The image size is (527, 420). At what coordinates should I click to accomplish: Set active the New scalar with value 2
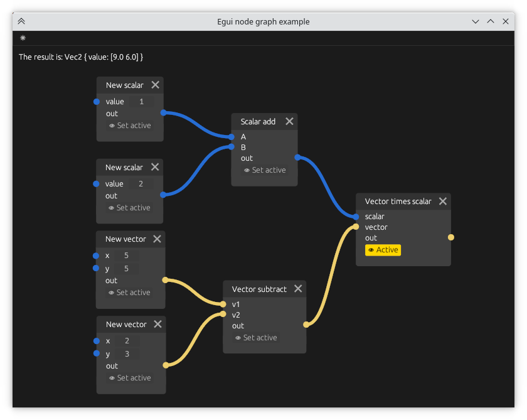[129, 208]
